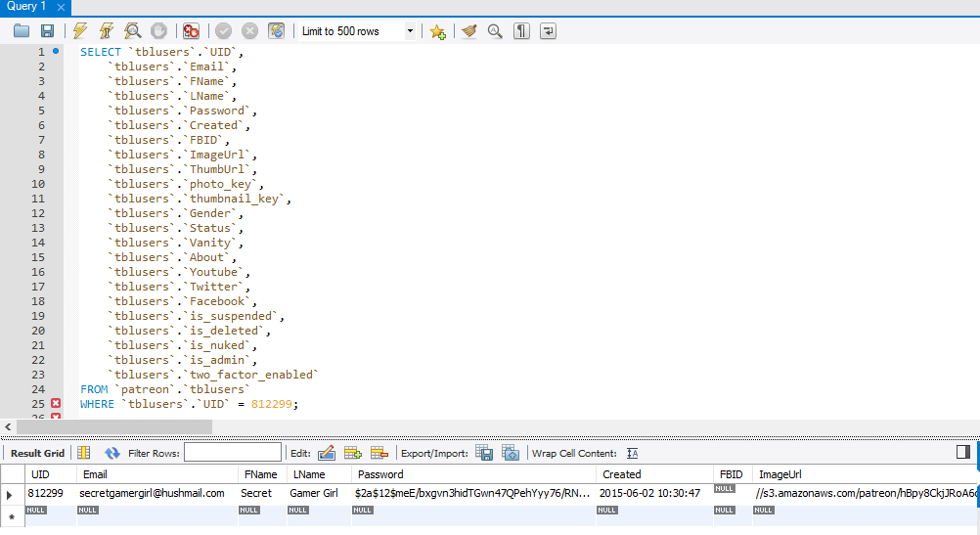Image resolution: width=980 pixels, height=535 pixels.
Task: Select the LName cell 'Gamer Girl'
Action: pyautogui.click(x=319, y=493)
